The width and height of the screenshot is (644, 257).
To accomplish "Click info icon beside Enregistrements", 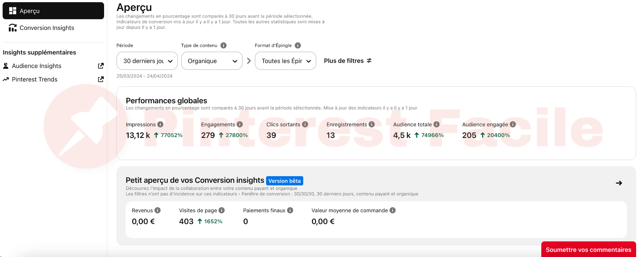I will (x=372, y=124).
